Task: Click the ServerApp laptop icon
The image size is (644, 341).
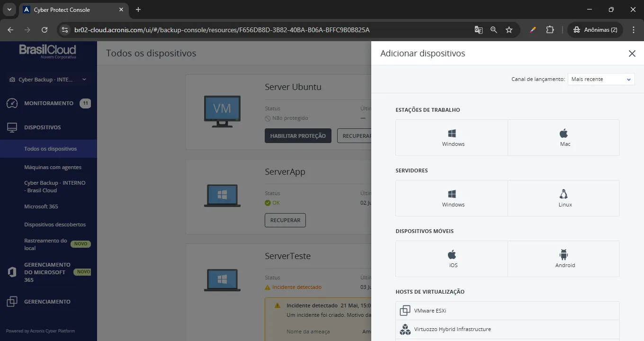Action: pos(222,196)
